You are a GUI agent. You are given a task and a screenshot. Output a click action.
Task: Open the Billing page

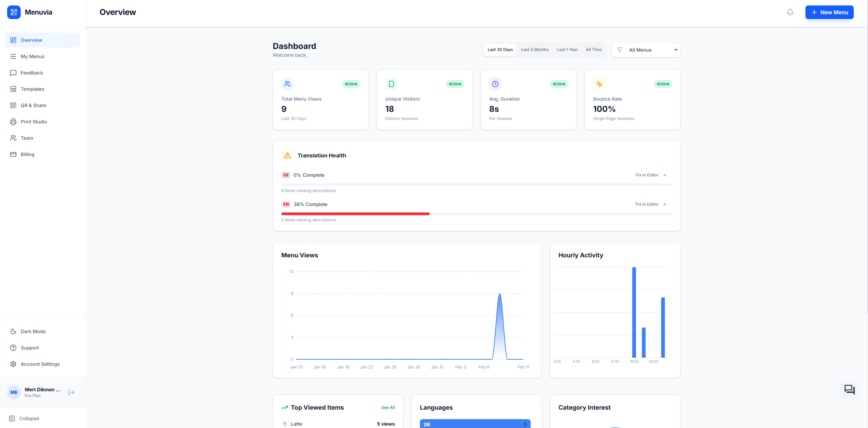pos(27,154)
